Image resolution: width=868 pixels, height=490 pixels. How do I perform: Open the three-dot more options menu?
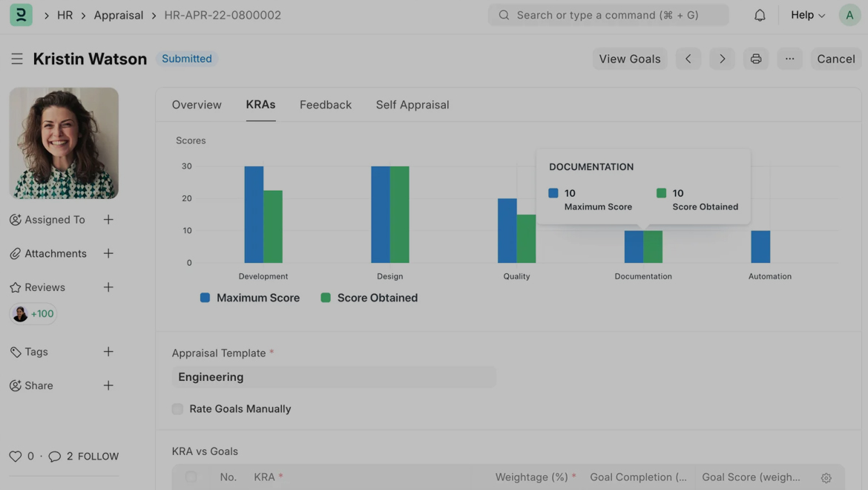click(x=789, y=59)
